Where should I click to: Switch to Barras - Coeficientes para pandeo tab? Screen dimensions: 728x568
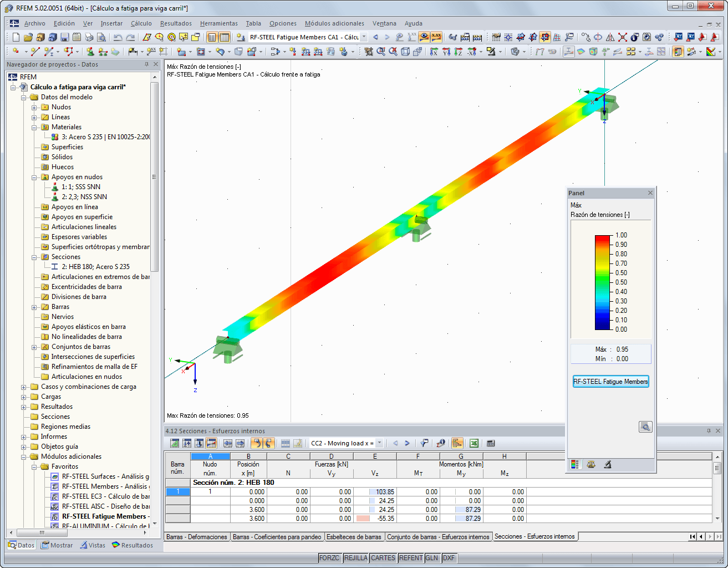click(x=277, y=537)
